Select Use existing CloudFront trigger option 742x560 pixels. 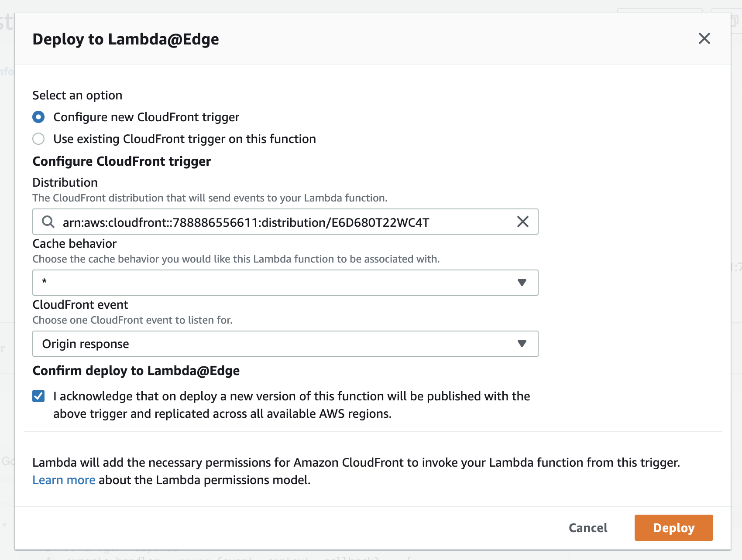coord(38,139)
